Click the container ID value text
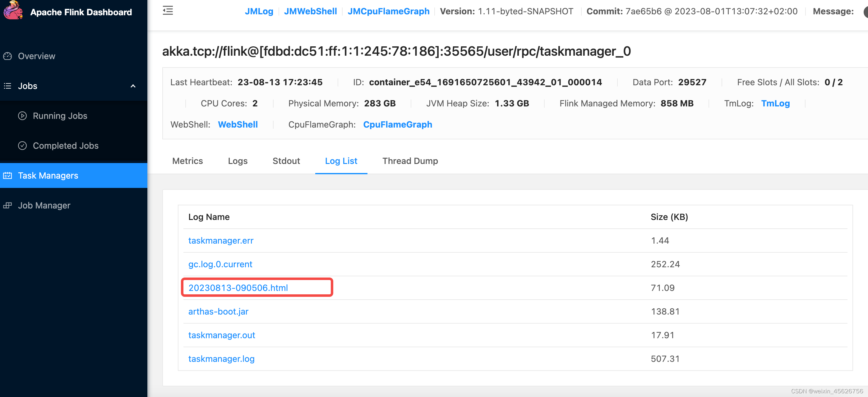The height and width of the screenshot is (397, 868). [485, 82]
